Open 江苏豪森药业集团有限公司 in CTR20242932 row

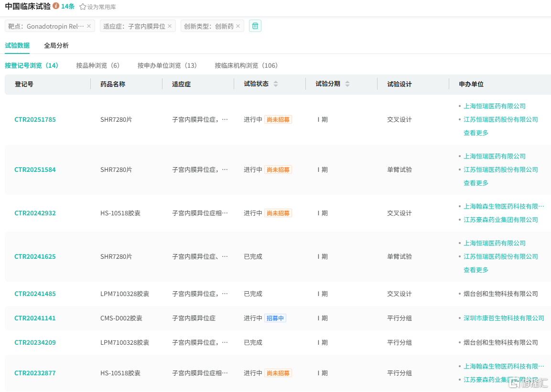pos(501,220)
